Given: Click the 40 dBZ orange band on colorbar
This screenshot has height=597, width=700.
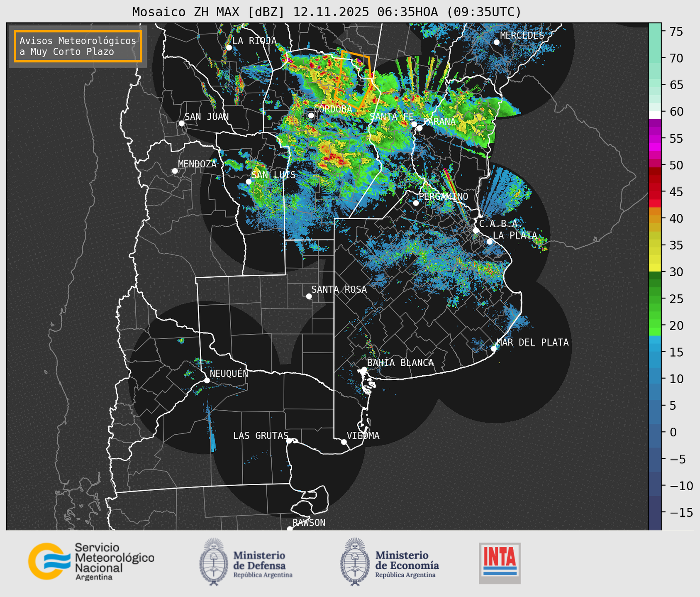Looking at the screenshot, I should coord(655,219).
